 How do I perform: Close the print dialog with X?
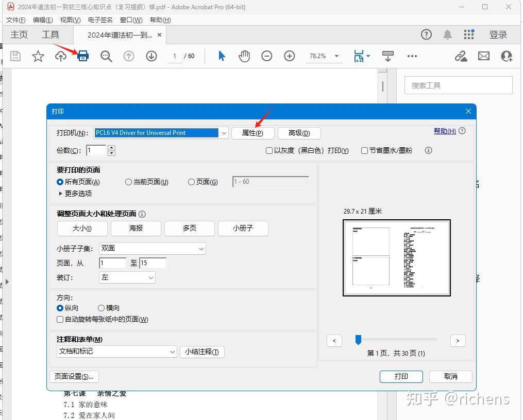click(468, 111)
